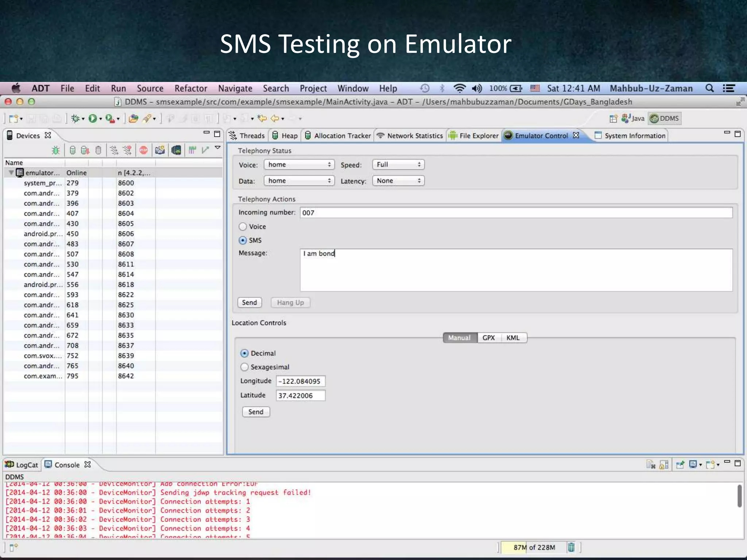Click the OpenGL trace icon in Devices toolbar
The height and width of the screenshot is (560, 747).
[205, 150]
